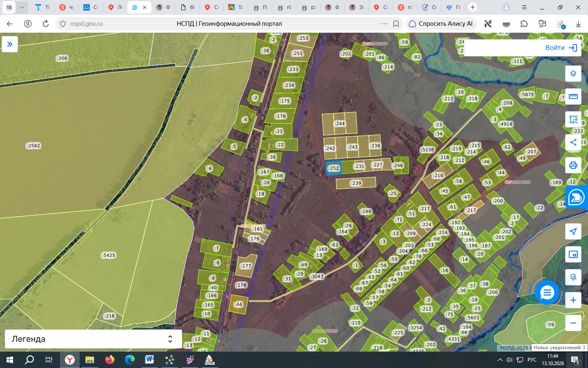Locate my position with arrow icon
Image resolution: width=588 pixels, height=368 pixels.
tap(573, 231)
